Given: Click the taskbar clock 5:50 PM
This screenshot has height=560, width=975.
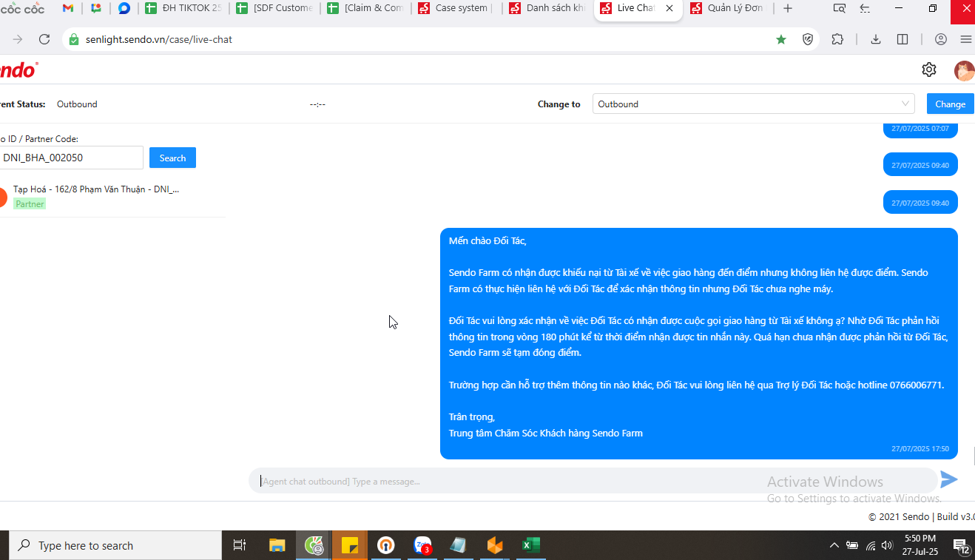Looking at the screenshot, I should (920, 545).
